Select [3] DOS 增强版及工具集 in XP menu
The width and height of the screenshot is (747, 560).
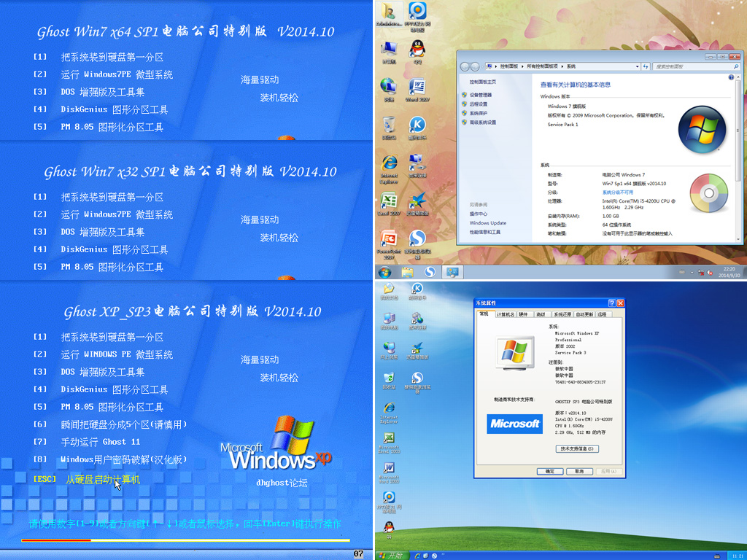coord(88,372)
